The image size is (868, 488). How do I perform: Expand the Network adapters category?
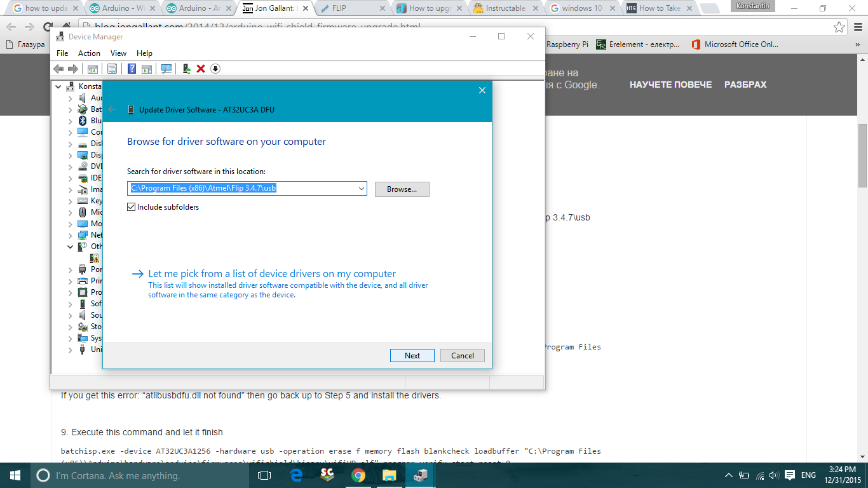click(x=70, y=235)
